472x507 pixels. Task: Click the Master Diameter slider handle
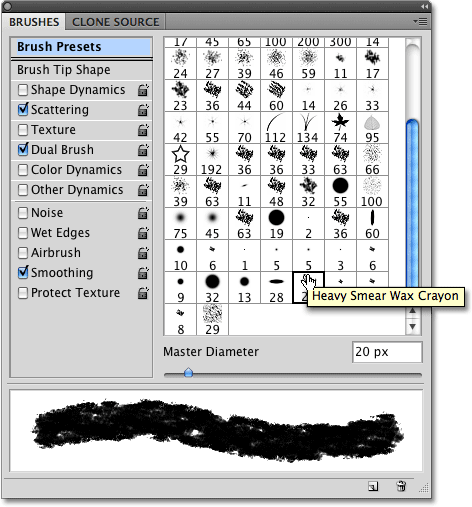[x=188, y=372]
